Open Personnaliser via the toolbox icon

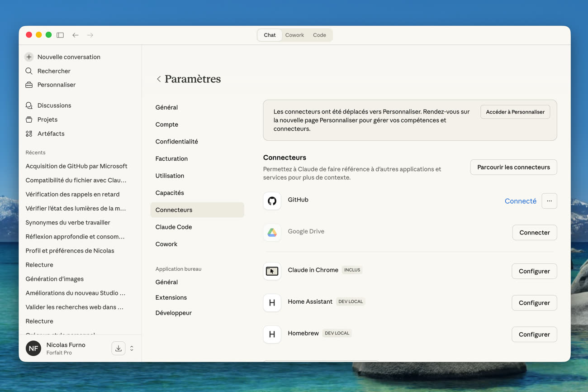[29, 85]
